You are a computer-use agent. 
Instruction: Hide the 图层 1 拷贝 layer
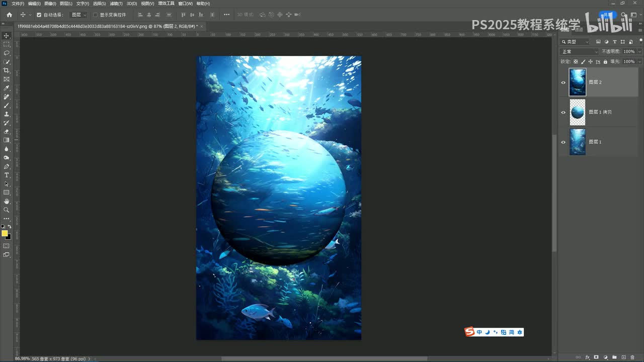point(563,113)
